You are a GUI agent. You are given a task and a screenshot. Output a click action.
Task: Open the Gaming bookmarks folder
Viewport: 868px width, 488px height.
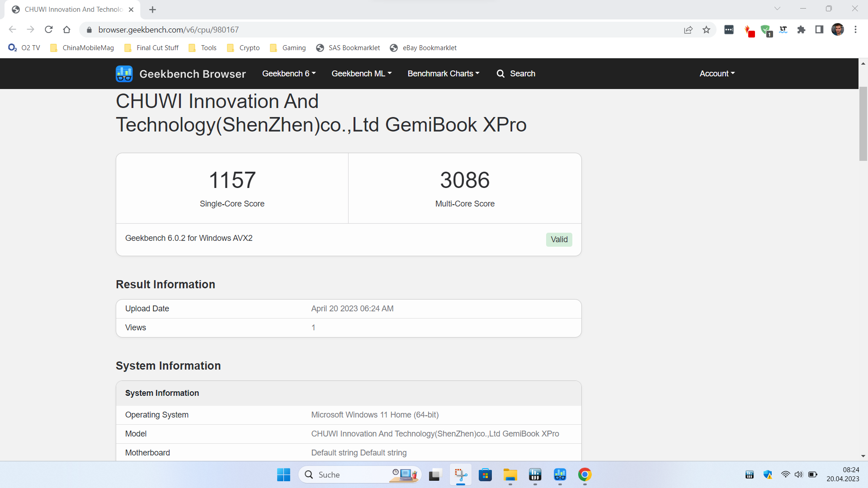(x=288, y=48)
